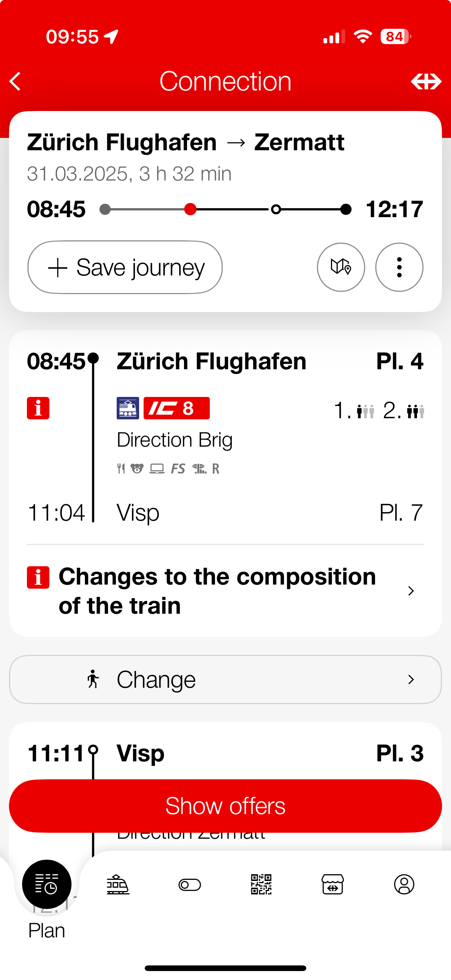Image resolution: width=451 pixels, height=980 pixels.
Task: Tap the second-class occupancy indicator
Action: (404, 410)
